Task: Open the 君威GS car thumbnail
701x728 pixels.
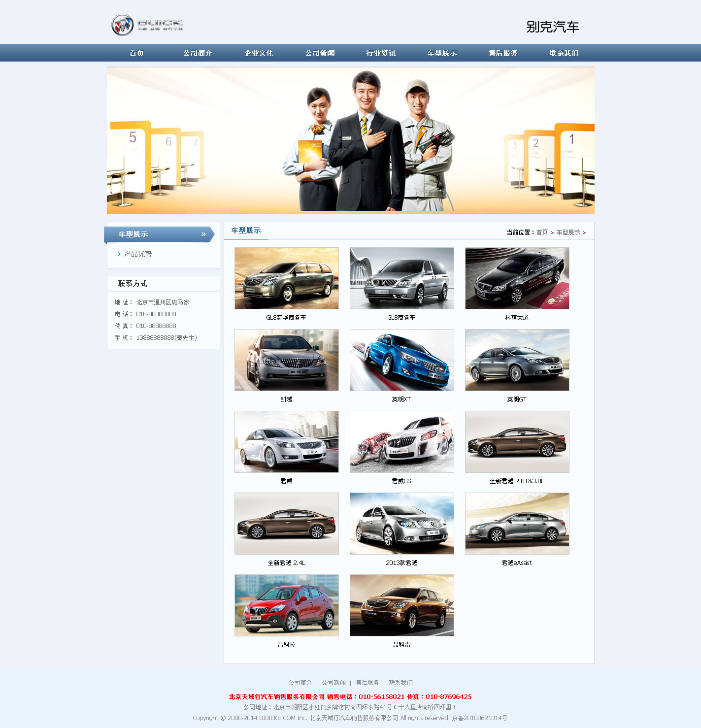Action: tap(401, 442)
